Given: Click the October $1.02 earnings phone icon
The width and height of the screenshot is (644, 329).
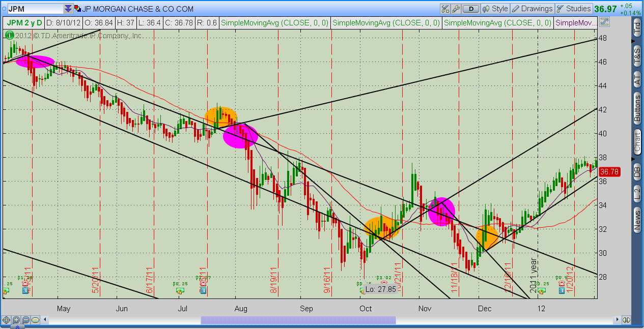Looking at the screenshot, I should point(383,283).
